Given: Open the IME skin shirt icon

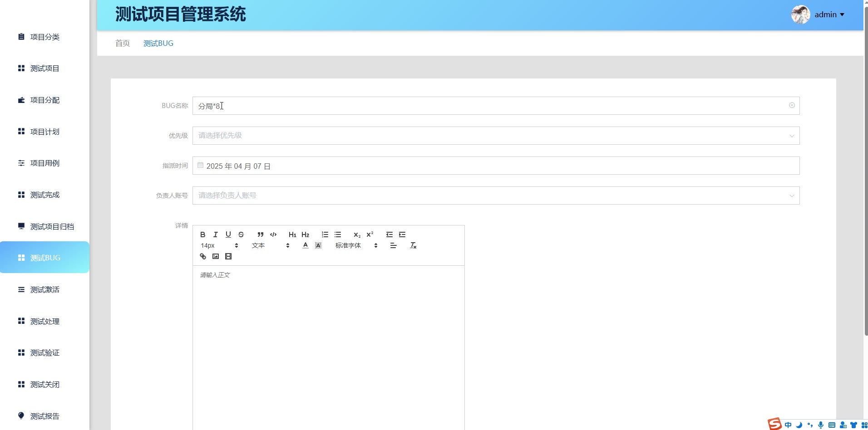Looking at the screenshot, I should (853, 425).
